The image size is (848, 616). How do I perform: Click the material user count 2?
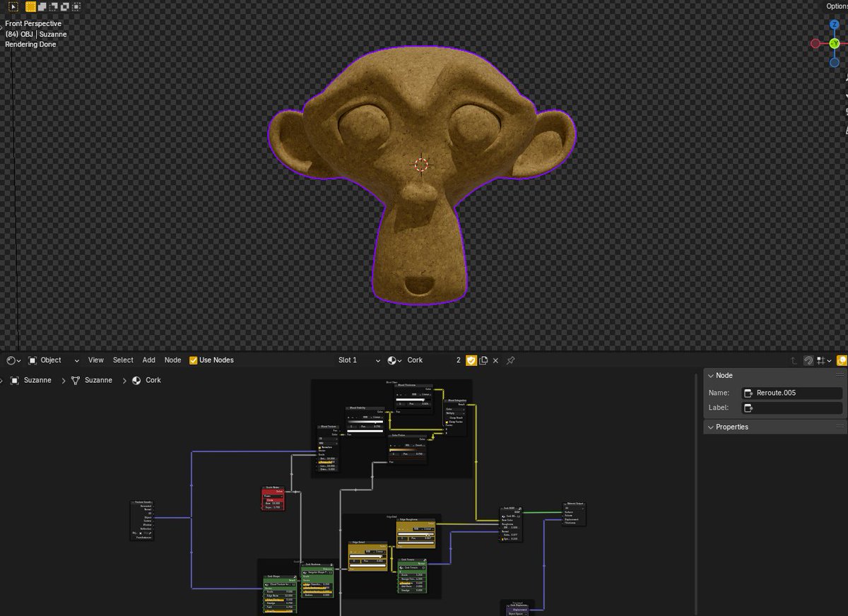(459, 360)
